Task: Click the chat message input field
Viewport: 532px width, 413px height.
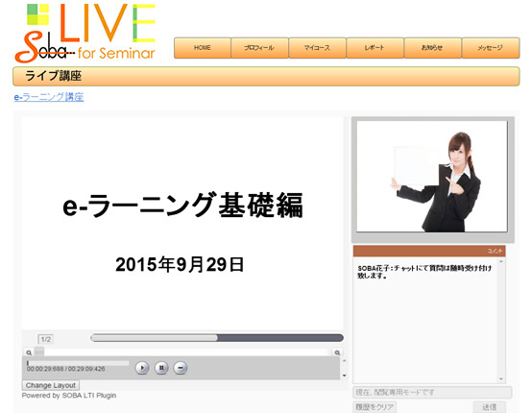Action: coord(432,393)
